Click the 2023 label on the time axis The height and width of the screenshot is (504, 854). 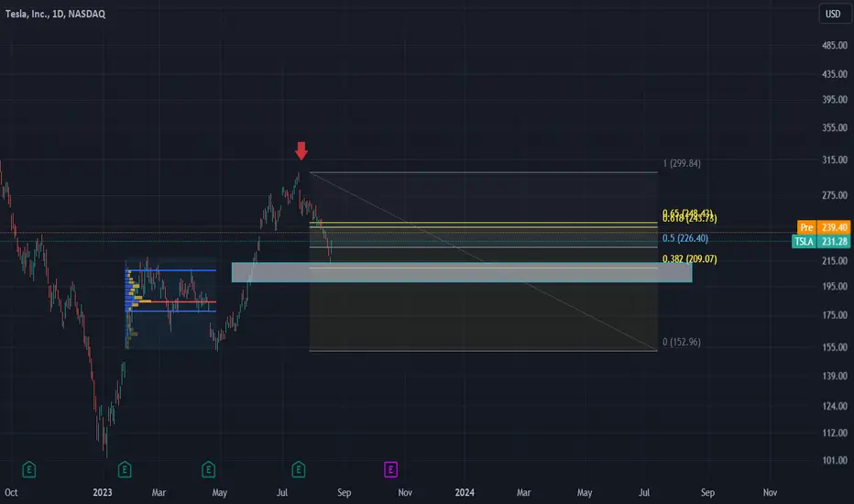(103, 493)
